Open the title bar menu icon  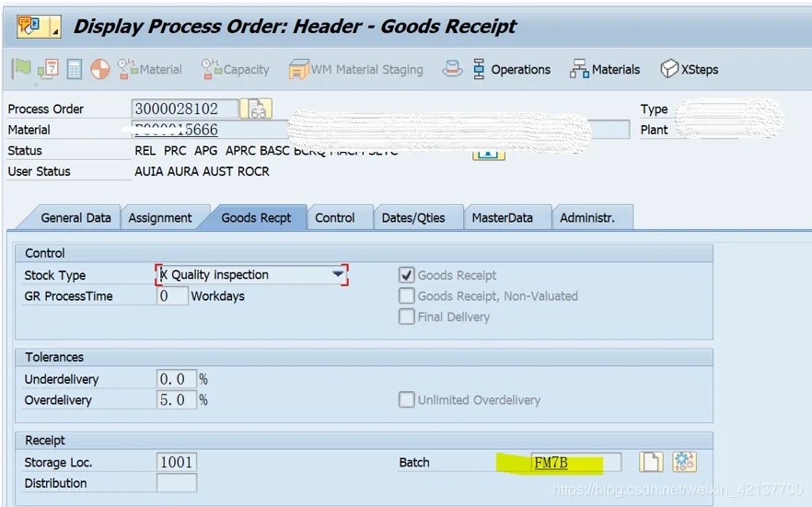tap(39, 27)
